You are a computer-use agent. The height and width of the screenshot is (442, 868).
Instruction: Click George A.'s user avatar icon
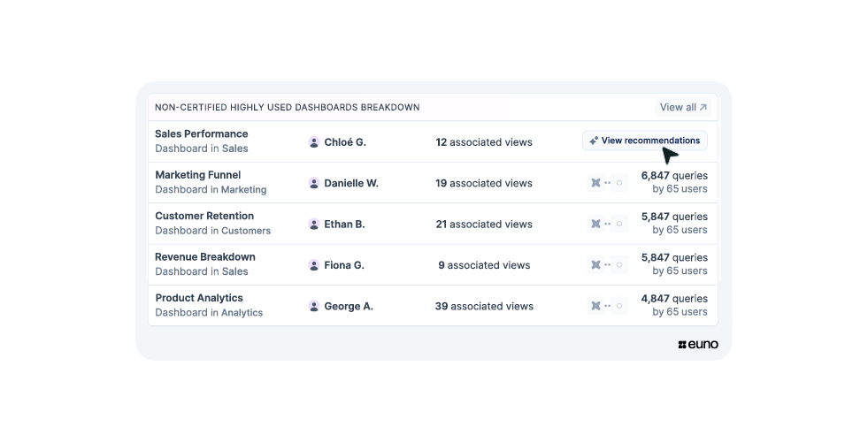[x=314, y=307]
